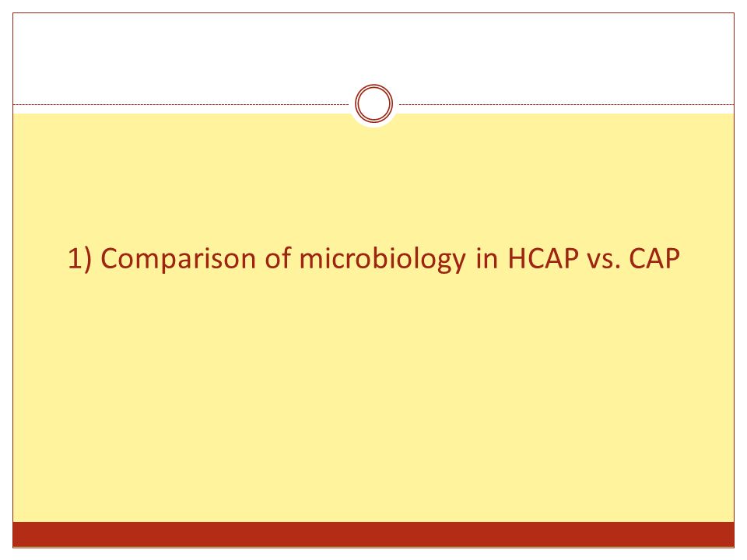This screenshot has height=560, width=747.
Task: Click the word "of" in the title
Action: [278, 257]
